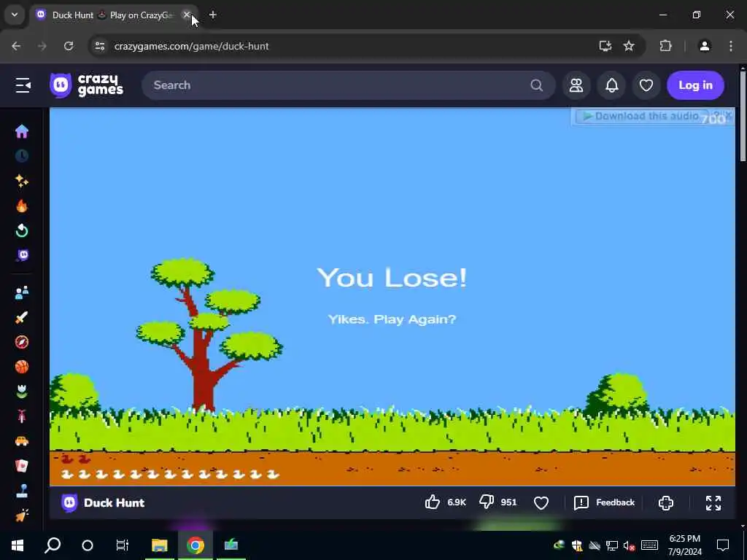
Task: Open the touch keyboard tray icon
Action: pos(649,545)
